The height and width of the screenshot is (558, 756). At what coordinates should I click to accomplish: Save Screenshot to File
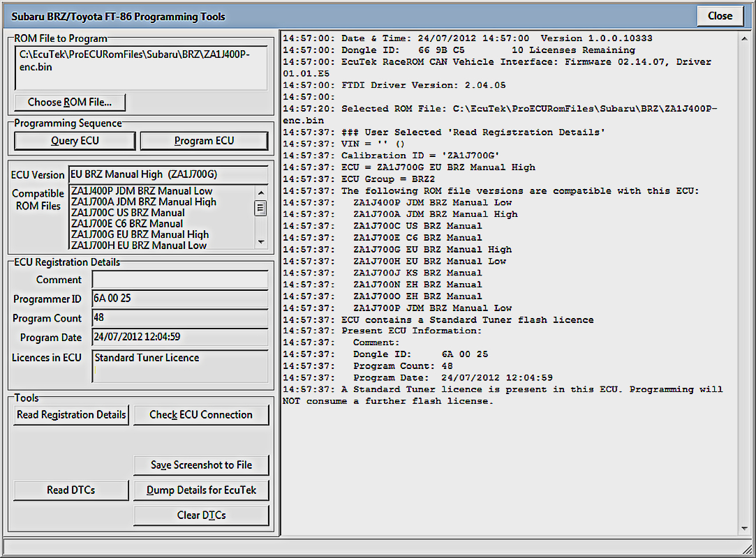201,465
